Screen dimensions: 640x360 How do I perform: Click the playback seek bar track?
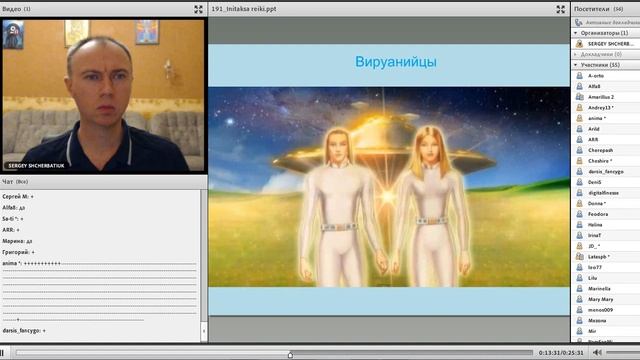click(x=274, y=352)
